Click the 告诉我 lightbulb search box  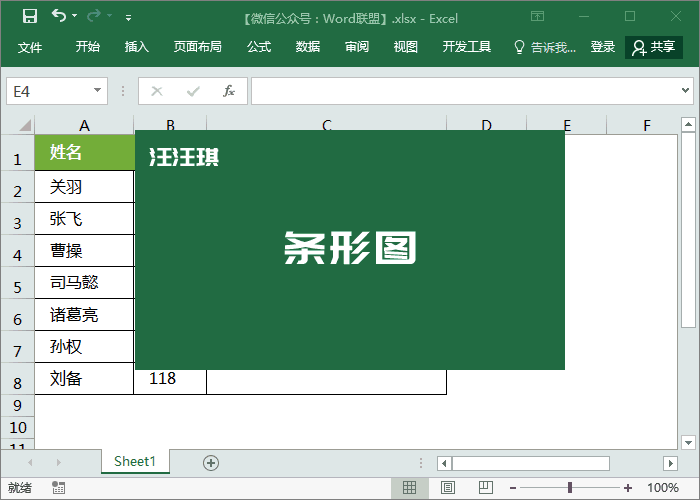coord(545,47)
